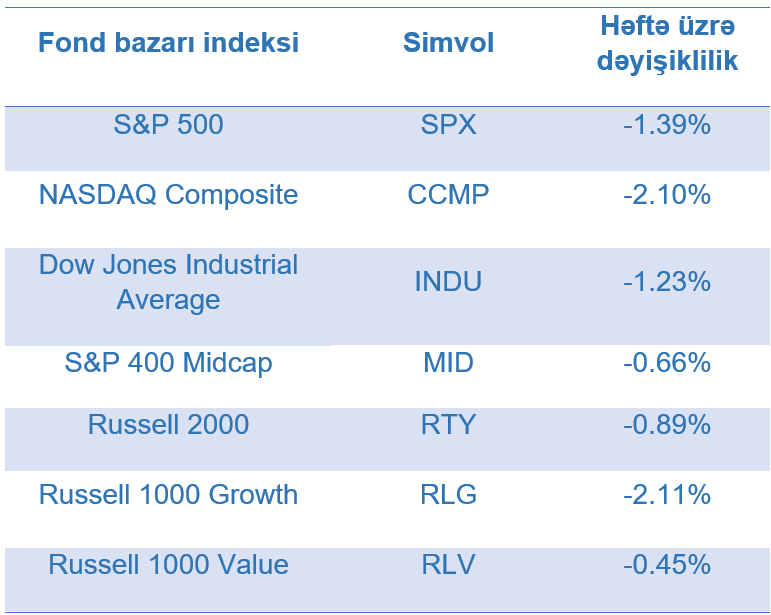The height and width of the screenshot is (615, 771).
Task: Click the S&P 400 Midcap cell
Action: pos(168,363)
